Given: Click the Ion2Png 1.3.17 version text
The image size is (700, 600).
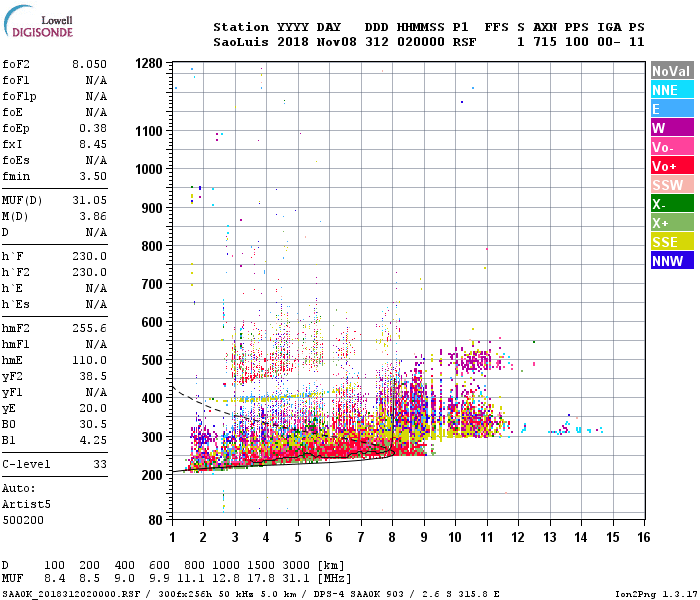Looking at the screenshot, I should pos(656,594).
